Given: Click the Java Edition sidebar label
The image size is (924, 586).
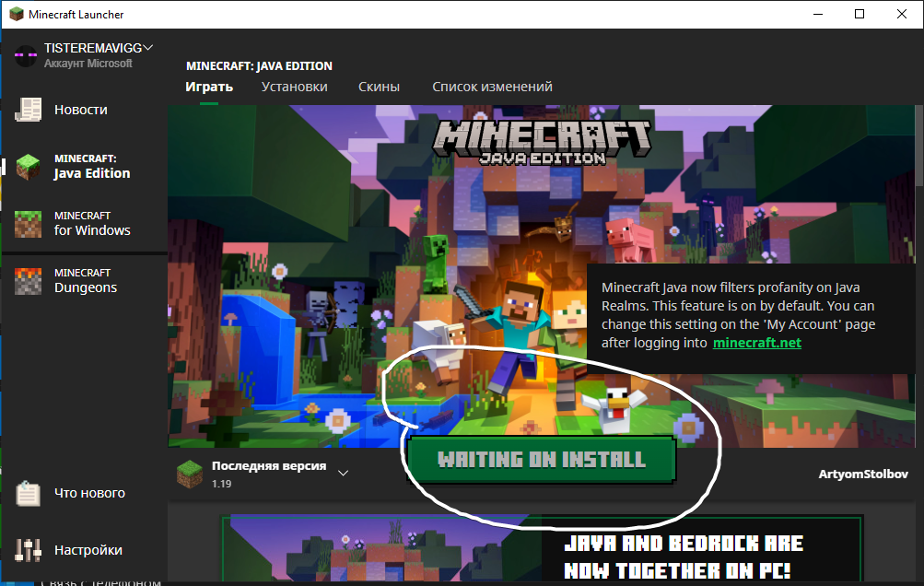Looking at the screenshot, I should tap(92, 166).
